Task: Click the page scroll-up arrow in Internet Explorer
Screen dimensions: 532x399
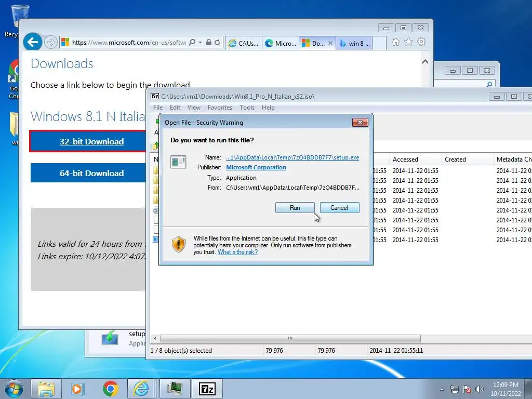Action: point(425,62)
